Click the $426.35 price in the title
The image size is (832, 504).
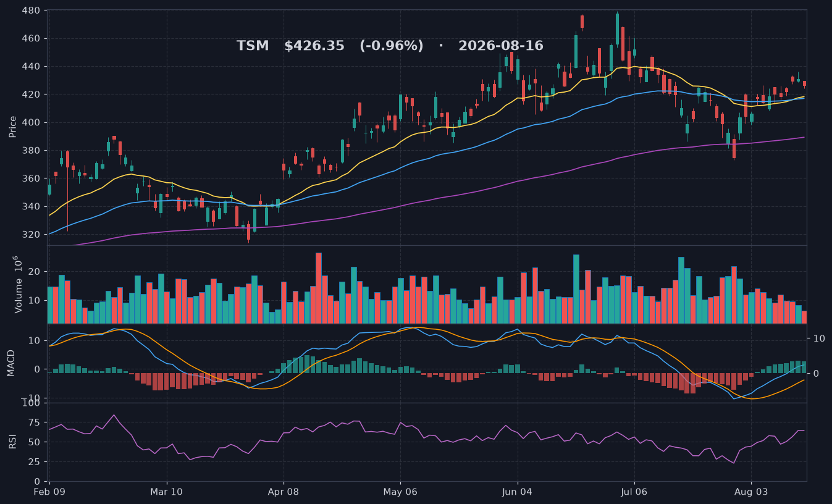coord(314,46)
